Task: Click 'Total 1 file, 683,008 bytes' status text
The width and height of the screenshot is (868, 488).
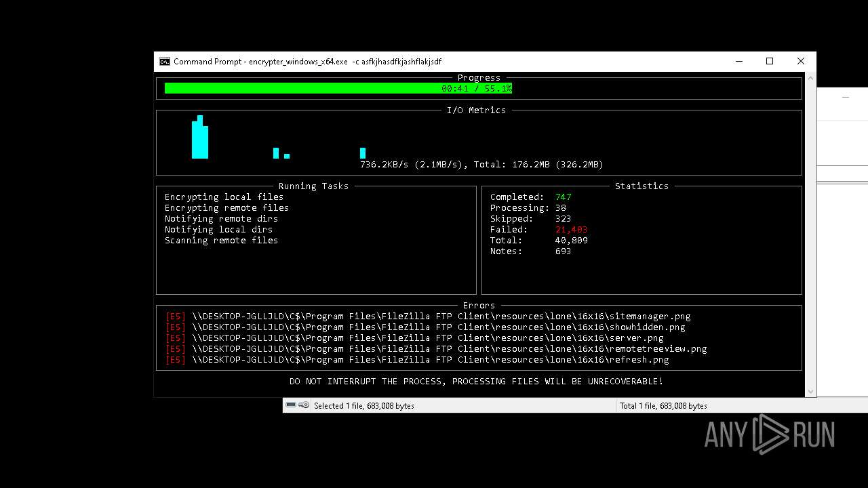Action: click(663, 406)
